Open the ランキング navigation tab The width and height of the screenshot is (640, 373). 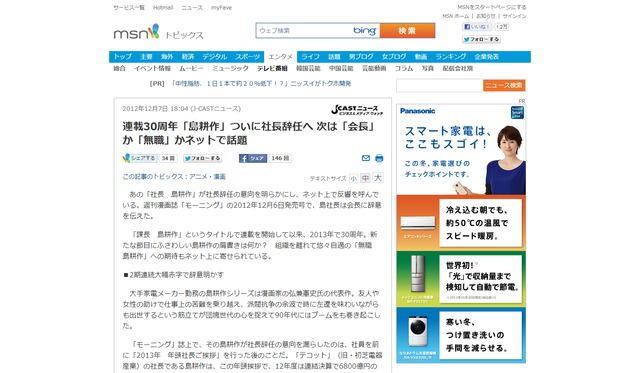click(x=451, y=57)
